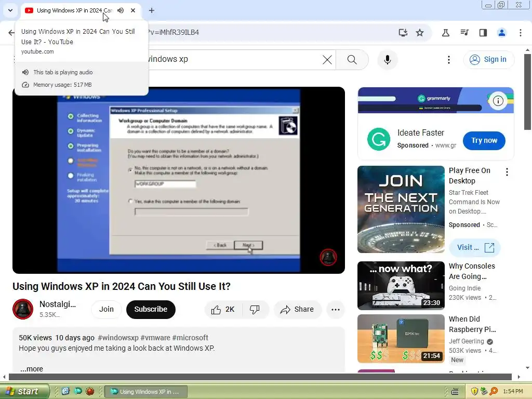Image resolution: width=532 pixels, height=399 pixels.
Task: Mute the tab audio speaker icon
Action: click(121, 10)
